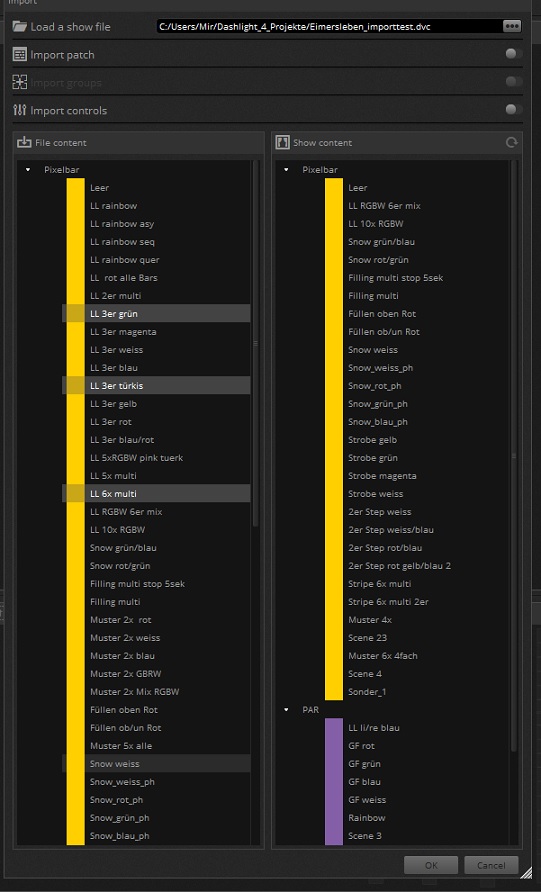Viewport: 541px width, 892px height.
Task: Toggle the Import controls switch
Action: 514,109
